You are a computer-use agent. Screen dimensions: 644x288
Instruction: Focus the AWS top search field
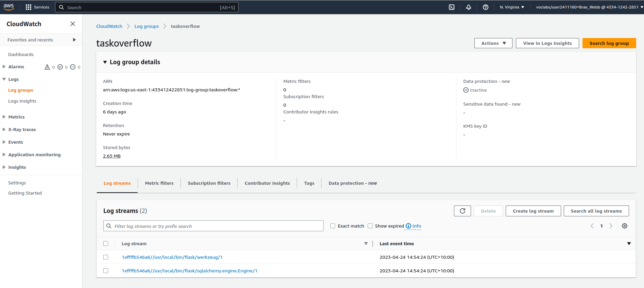tap(147, 7)
